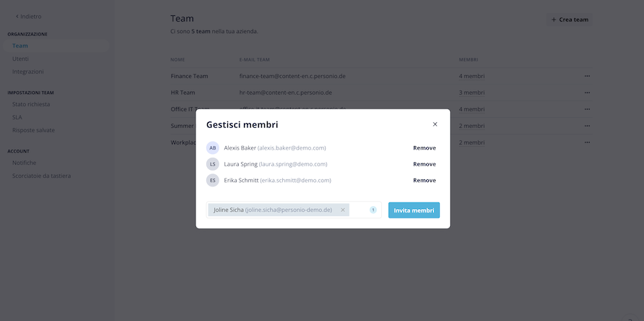Open options menu for HR Team row

click(588, 93)
